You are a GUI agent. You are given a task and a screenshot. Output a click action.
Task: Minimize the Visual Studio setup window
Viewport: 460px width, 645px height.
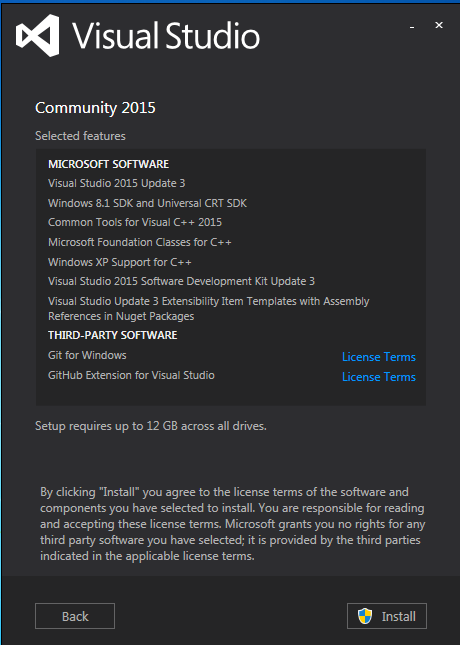tap(412, 26)
